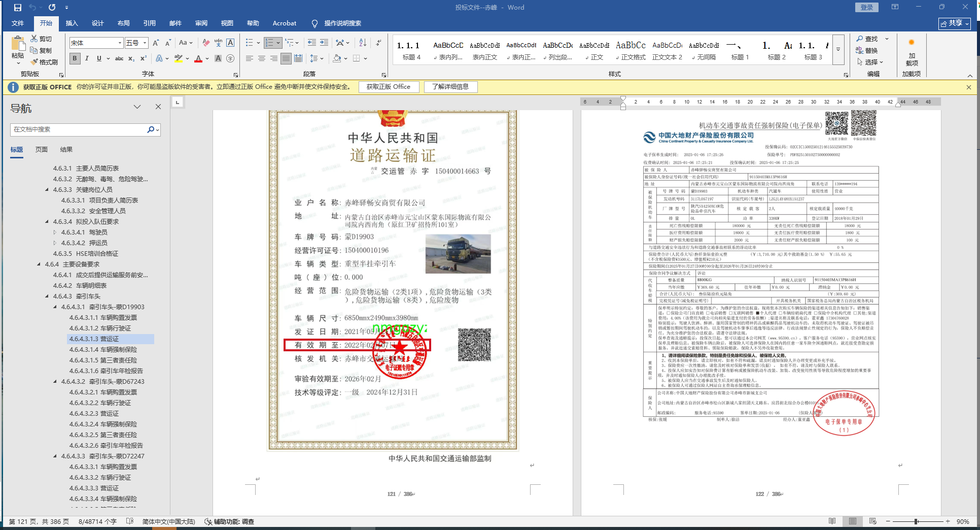This screenshot has width=980, height=530.
Task: Open the 设计 ribbon tab
Action: point(98,23)
